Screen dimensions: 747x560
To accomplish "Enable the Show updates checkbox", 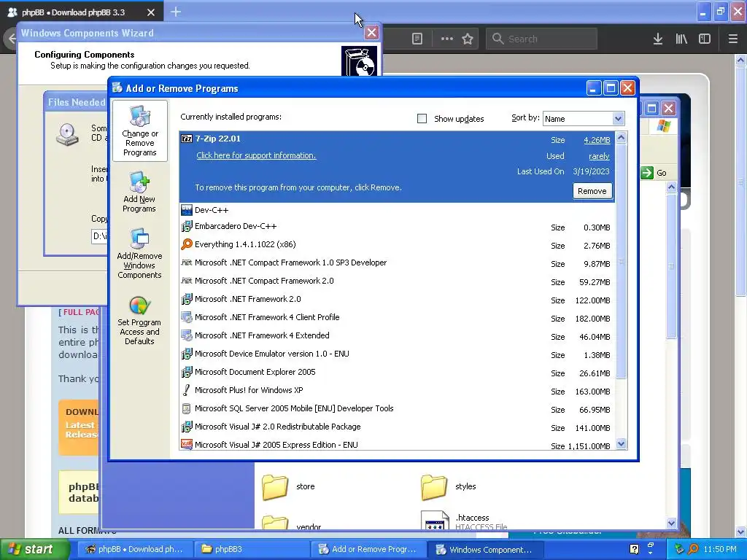I will tap(422, 119).
